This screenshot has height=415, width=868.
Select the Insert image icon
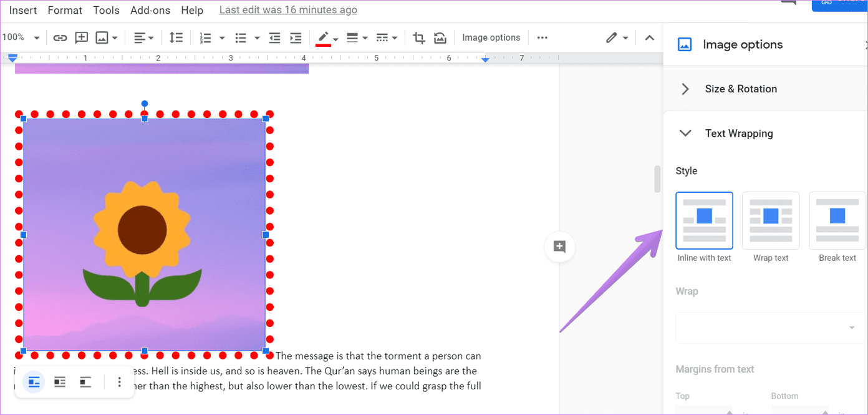[102, 37]
